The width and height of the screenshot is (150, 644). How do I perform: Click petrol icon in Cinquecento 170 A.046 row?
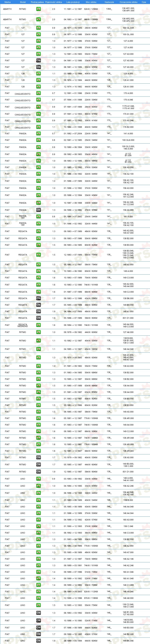click(38, 100)
